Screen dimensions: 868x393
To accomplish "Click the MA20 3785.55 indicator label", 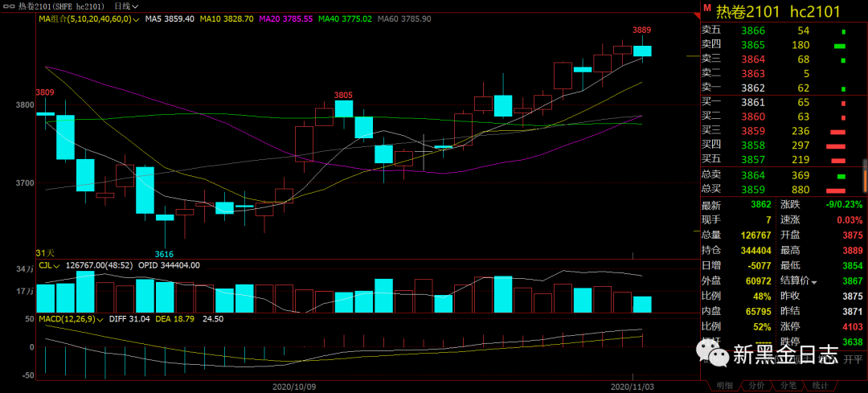I will click(286, 18).
